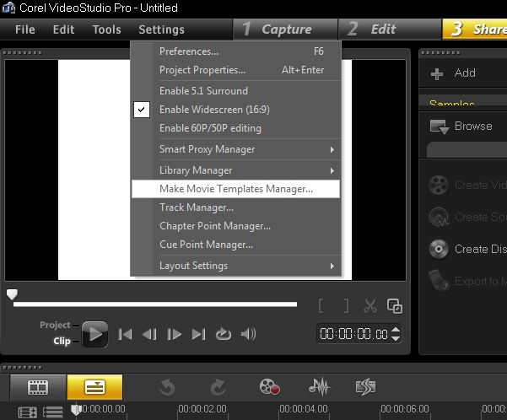Click Create Sound File icon
This screenshot has height=420, width=507.
click(x=440, y=217)
